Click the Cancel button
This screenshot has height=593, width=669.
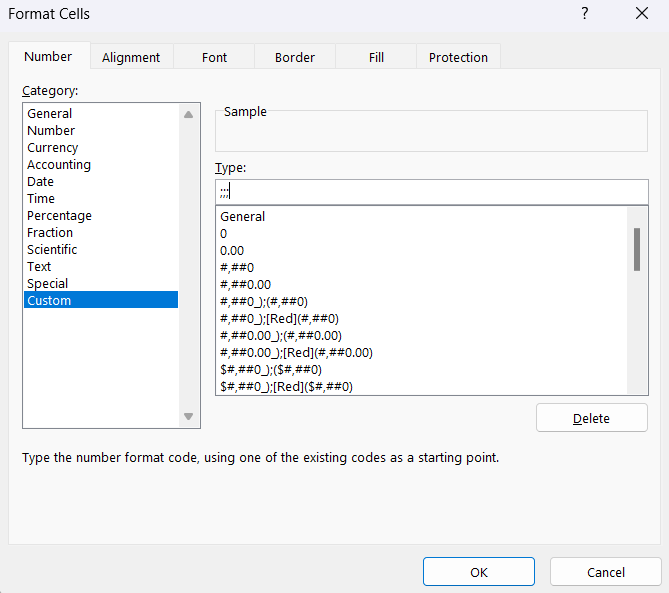pyautogui.click(x=605, y=572)
